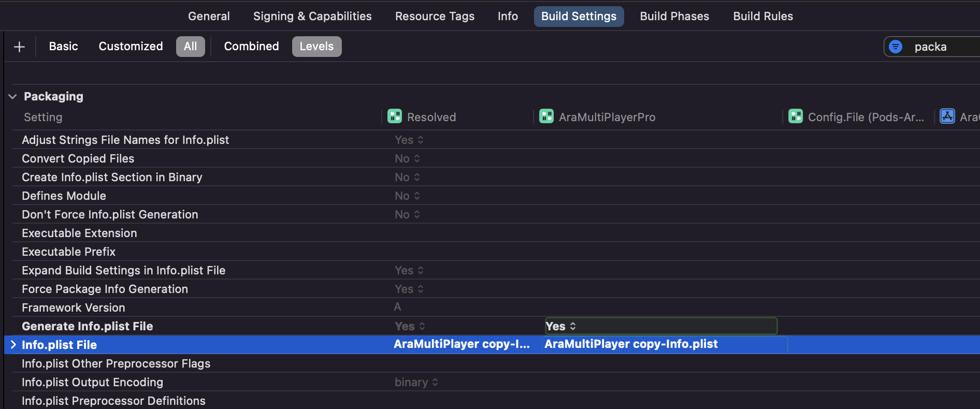Select Expand Build Settings in Info.plist File
Image resolution: width=980 pixels, height=409 pixels.
pyautogui.click(x=123, y=270)
